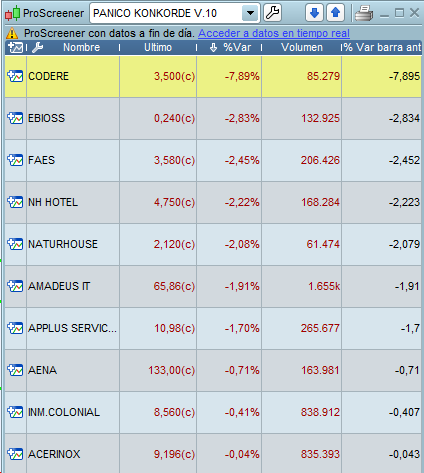
Task: Click the 3,500(c) price for CODERE
Action: (174, 76)
